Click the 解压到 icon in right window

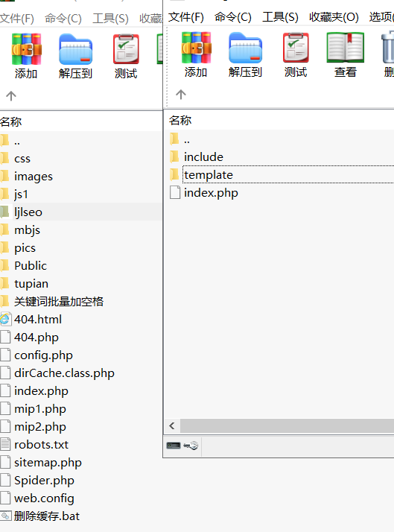click(x=246, y=48)
